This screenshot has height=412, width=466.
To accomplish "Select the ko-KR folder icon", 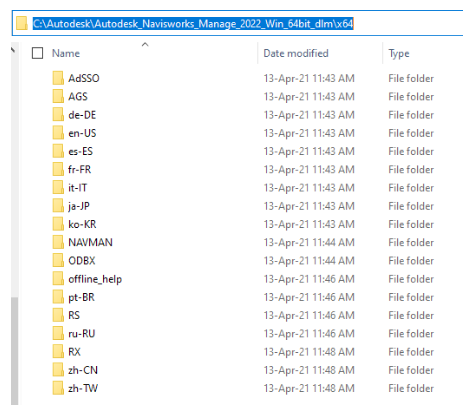I will click(58, 224).
